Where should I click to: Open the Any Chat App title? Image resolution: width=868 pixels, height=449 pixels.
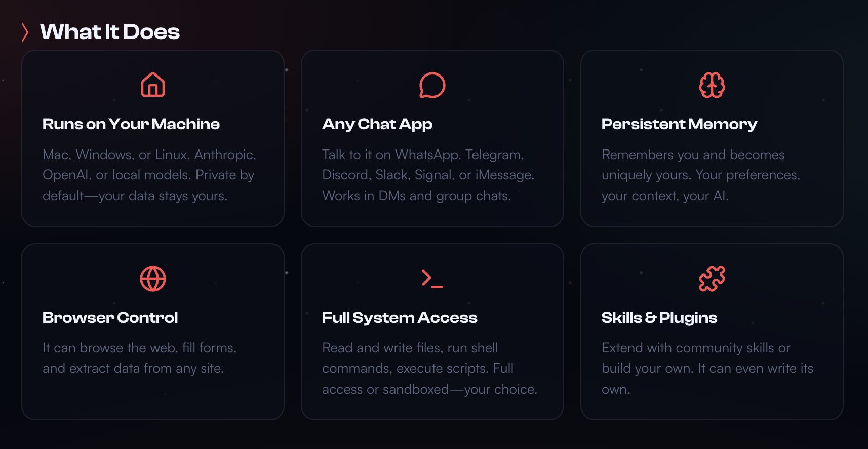(x=377, y=124)
